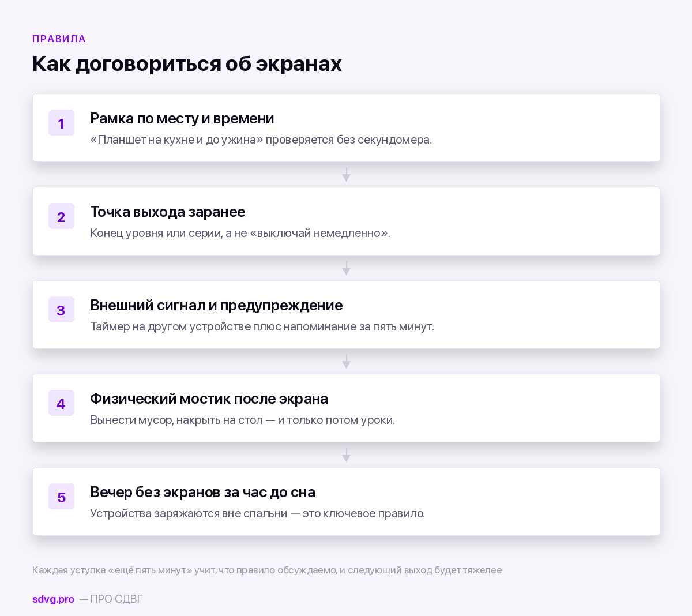Click description «Конец уровня или серии…»
The height and width of the screenshot is (616, 692).
(x=240, y=233)
